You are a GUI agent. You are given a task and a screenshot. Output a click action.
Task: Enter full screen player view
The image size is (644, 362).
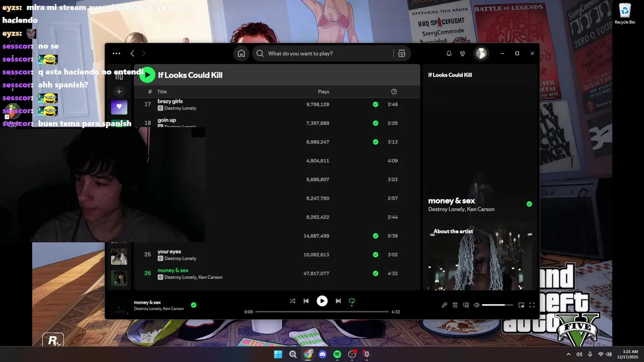[x=532, y=305]
